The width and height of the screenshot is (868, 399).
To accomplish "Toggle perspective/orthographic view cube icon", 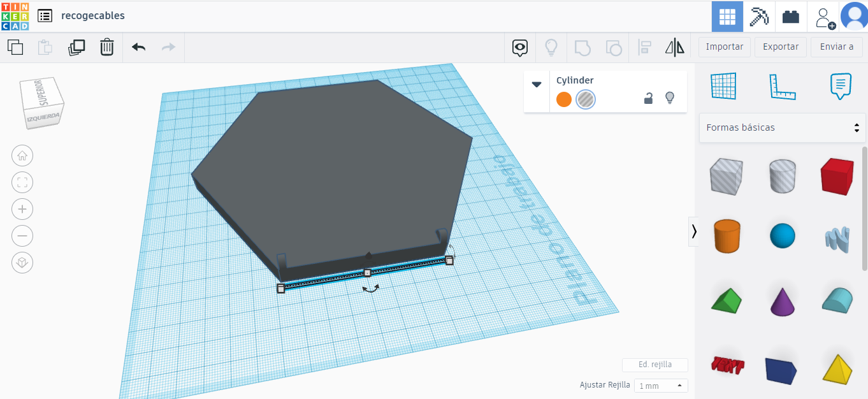I will (x=22, y=263).
